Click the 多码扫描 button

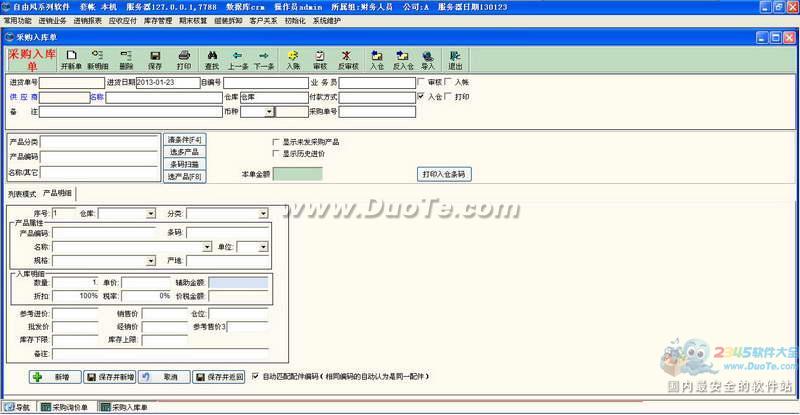184,164
